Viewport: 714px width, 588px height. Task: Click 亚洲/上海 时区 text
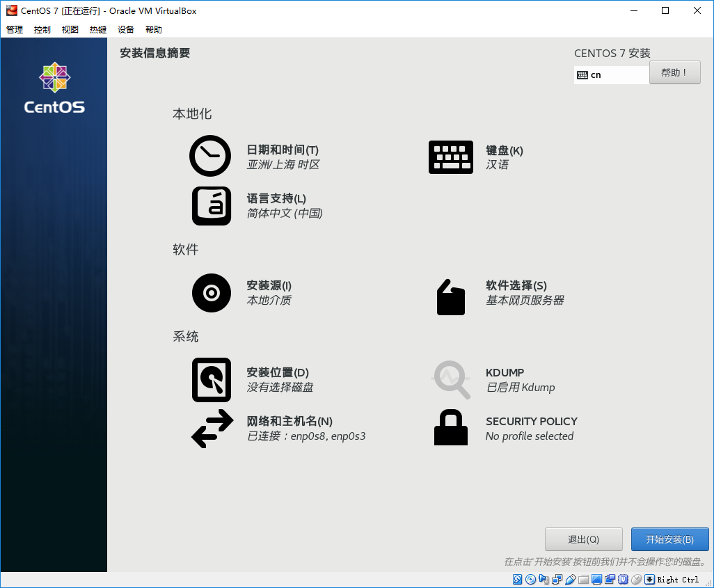pos(283,164)
